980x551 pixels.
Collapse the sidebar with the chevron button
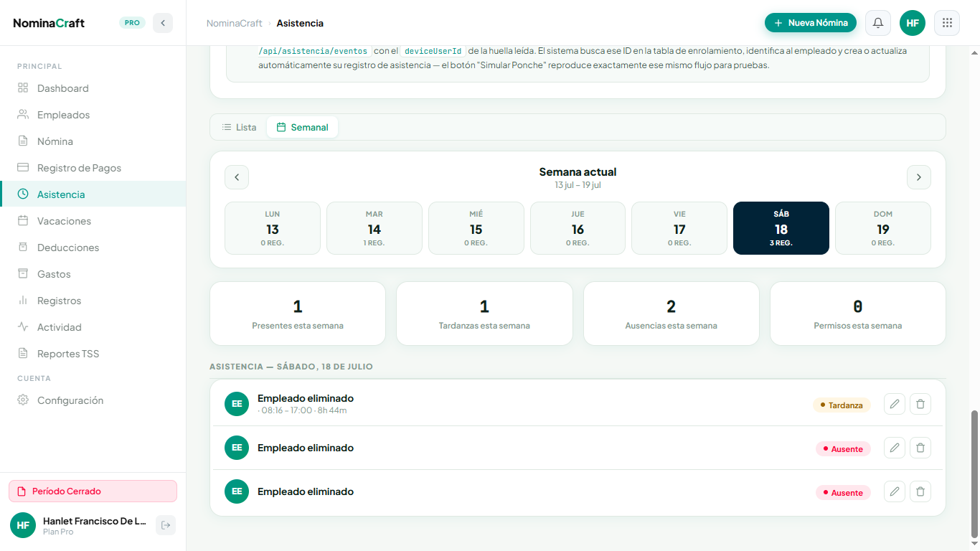(x=163, y=23)
